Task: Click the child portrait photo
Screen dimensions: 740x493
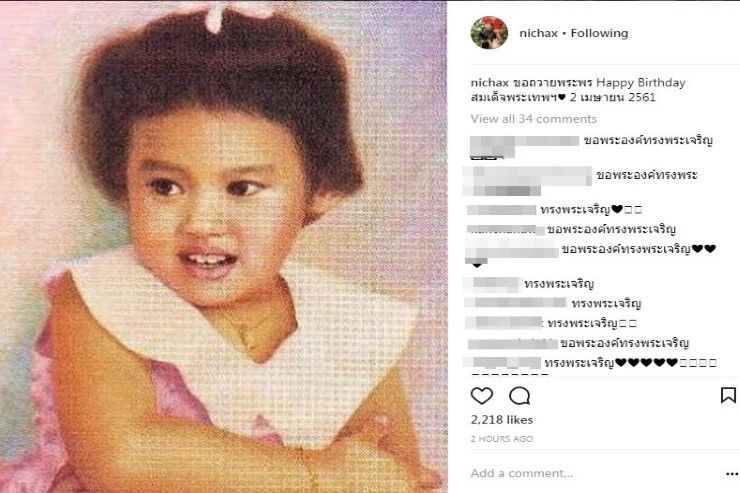Action: pyautogui.click(x=224, y=247)
